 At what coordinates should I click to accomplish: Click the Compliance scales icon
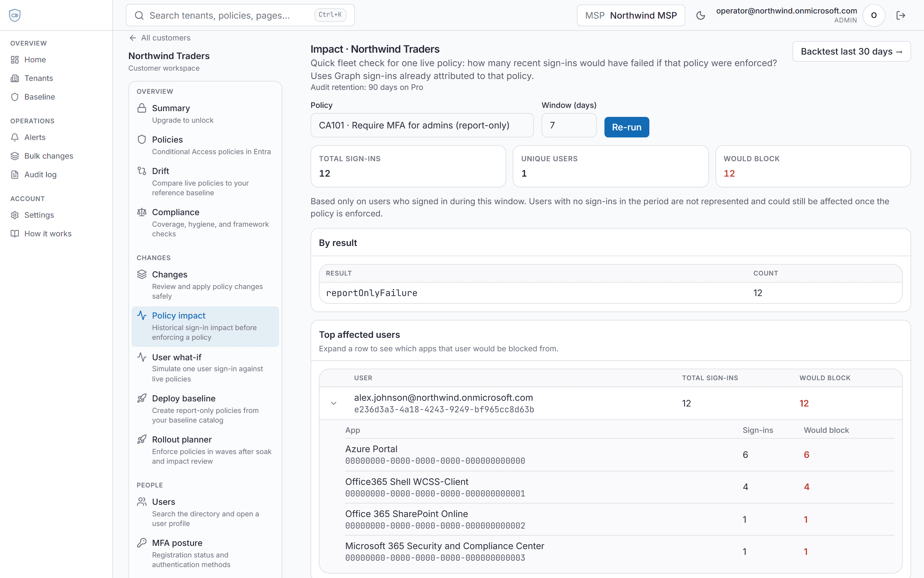click(x=142, y=212)
